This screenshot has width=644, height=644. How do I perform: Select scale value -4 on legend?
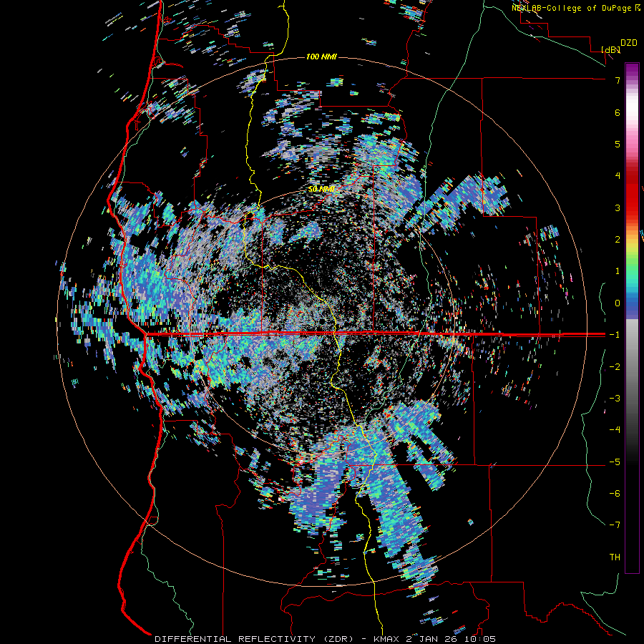point(615,429)
